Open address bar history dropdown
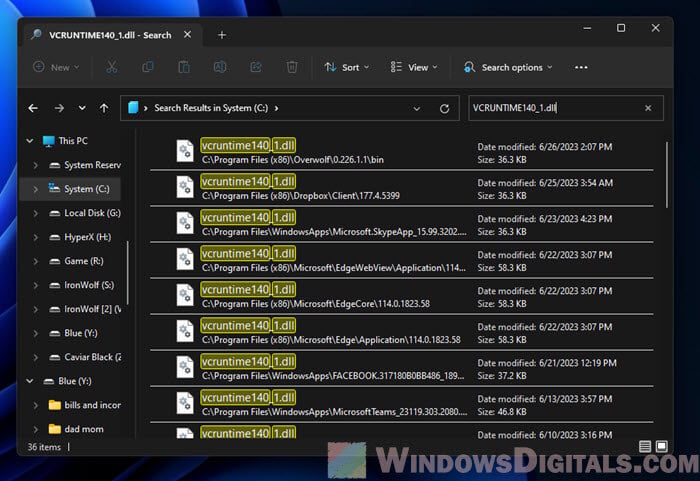This screenshot has width=700, height=481. pyautogui.click(x=416, y=109)
